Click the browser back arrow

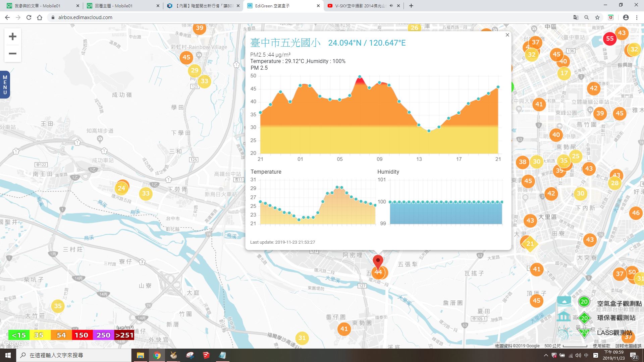pos(7,17)
